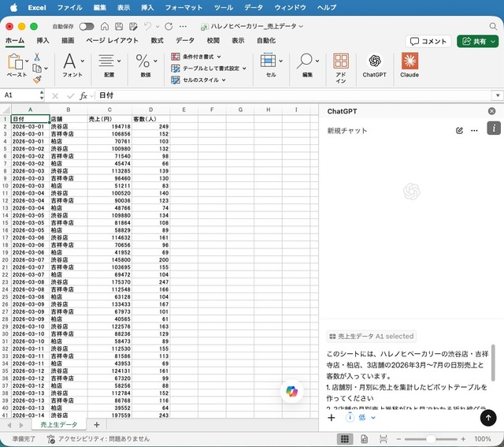Expand the ハレノヒベーカリー_売上データ file name dropdown
The image size is (504, 447).
301,26
